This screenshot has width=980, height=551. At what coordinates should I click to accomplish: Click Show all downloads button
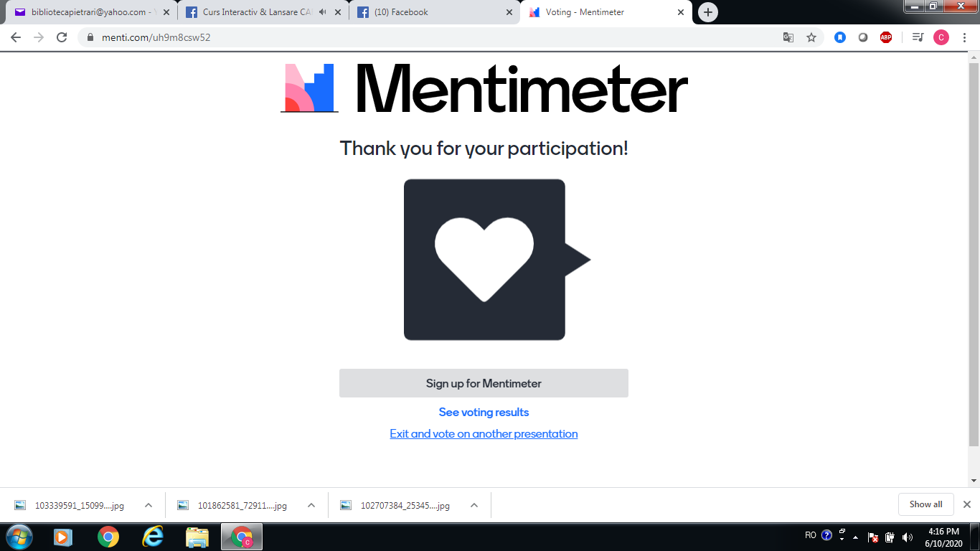[925, 504]
